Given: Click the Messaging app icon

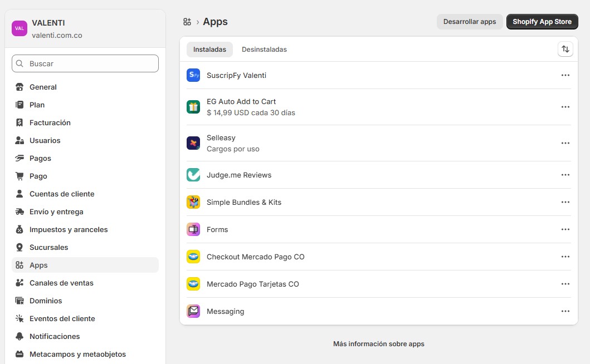Looking at the screenshot, I should pyautogui.click(x=193, y=311).
